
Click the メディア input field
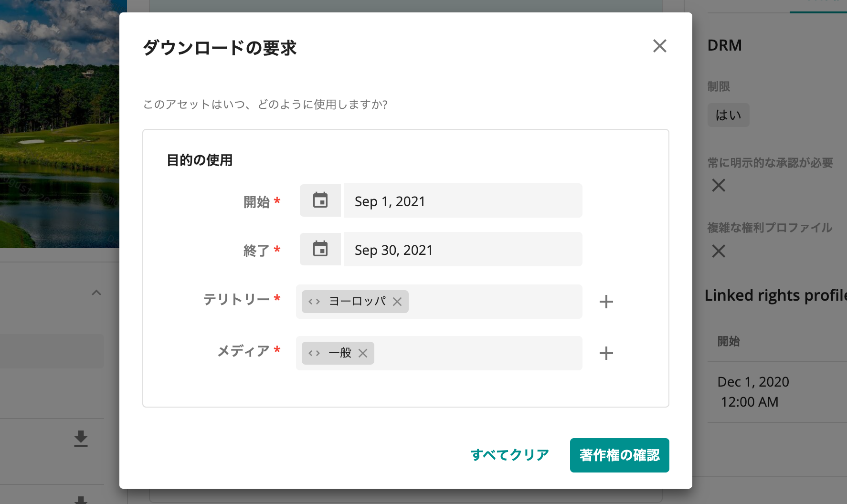(x=439, y=353)
